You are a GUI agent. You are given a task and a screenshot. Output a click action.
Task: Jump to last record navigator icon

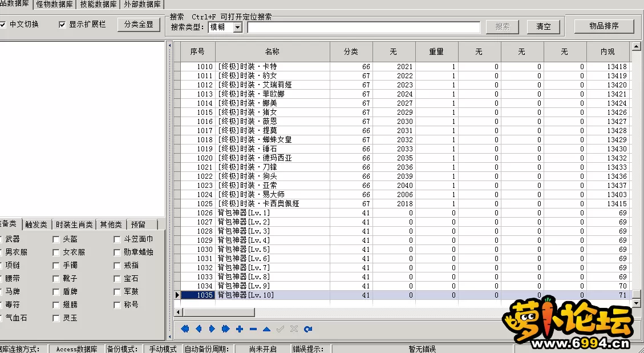click(x=225, y=329)
